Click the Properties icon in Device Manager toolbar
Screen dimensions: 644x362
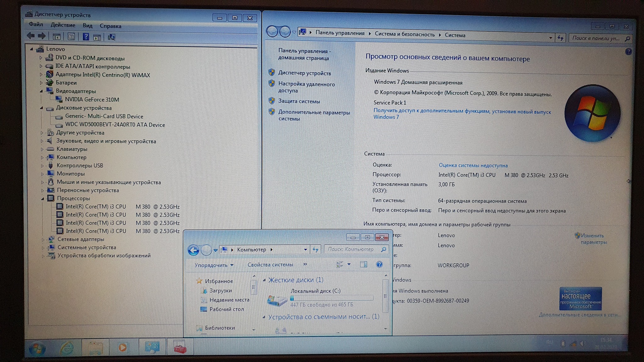click(71, 37)
